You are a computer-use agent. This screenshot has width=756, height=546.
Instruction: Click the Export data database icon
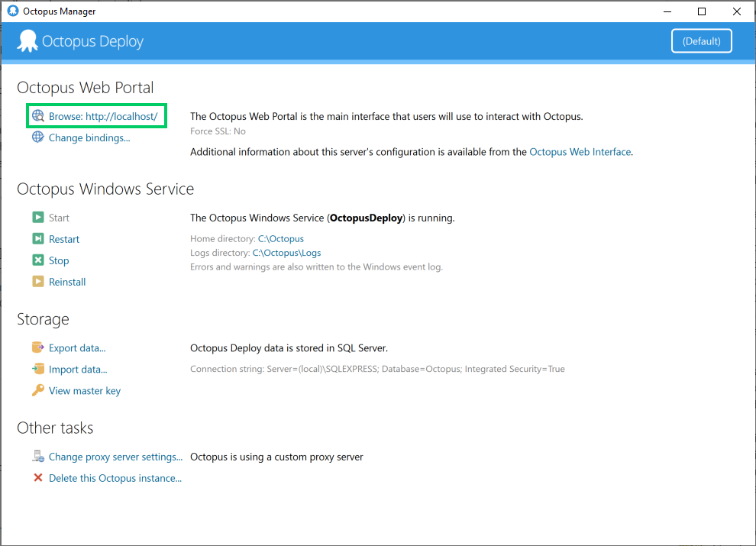click(38, 347)
